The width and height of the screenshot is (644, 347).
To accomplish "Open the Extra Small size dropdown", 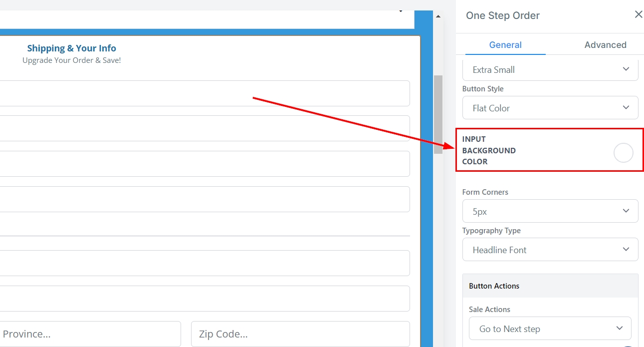I will (550, 70).
